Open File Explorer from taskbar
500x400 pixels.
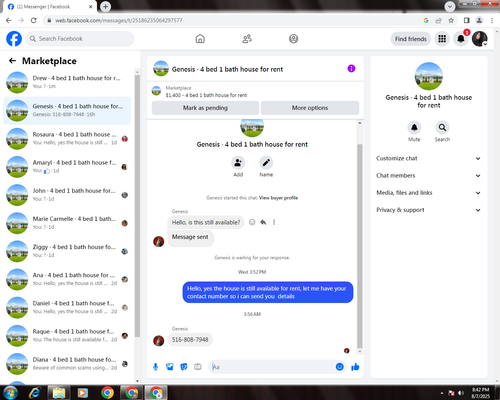pyautogui.click(x=59, y=393)
